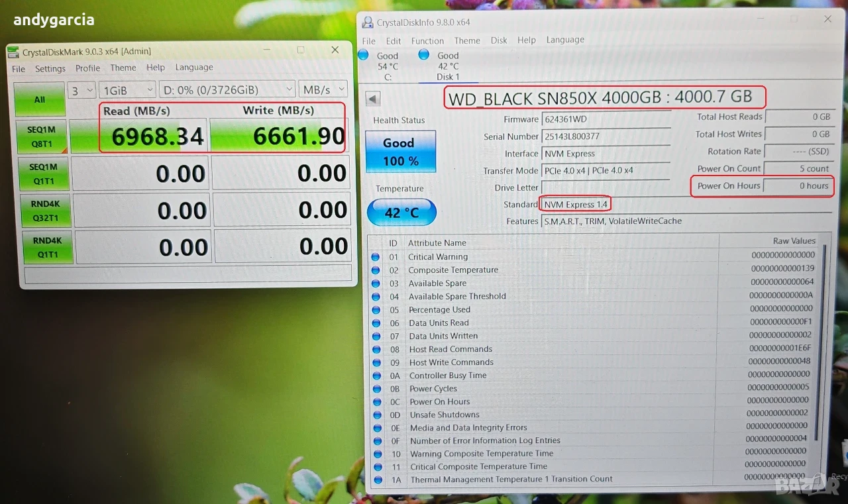This screenshot has width=848, height=504.
Task: Open the test count dropdown showing 3
Action: 83,90
